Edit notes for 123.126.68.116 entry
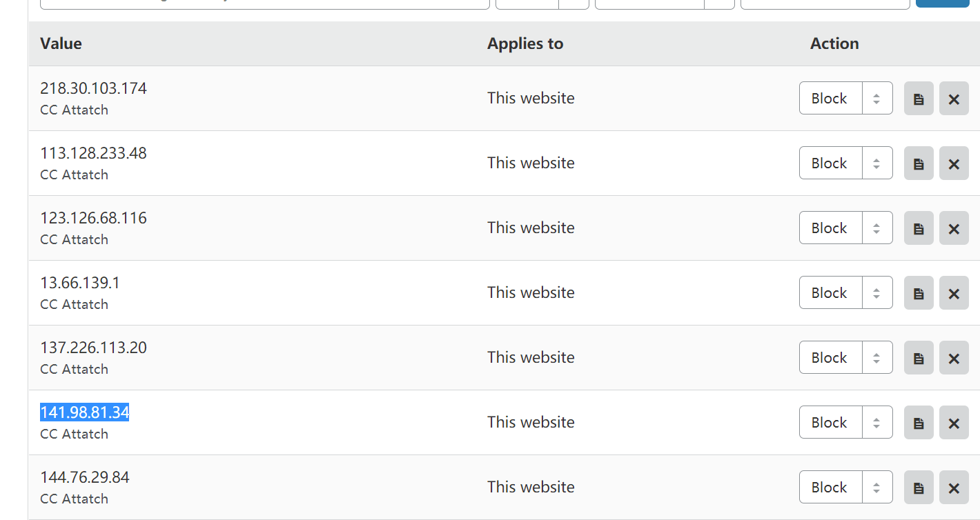 [x=919, y=228]
